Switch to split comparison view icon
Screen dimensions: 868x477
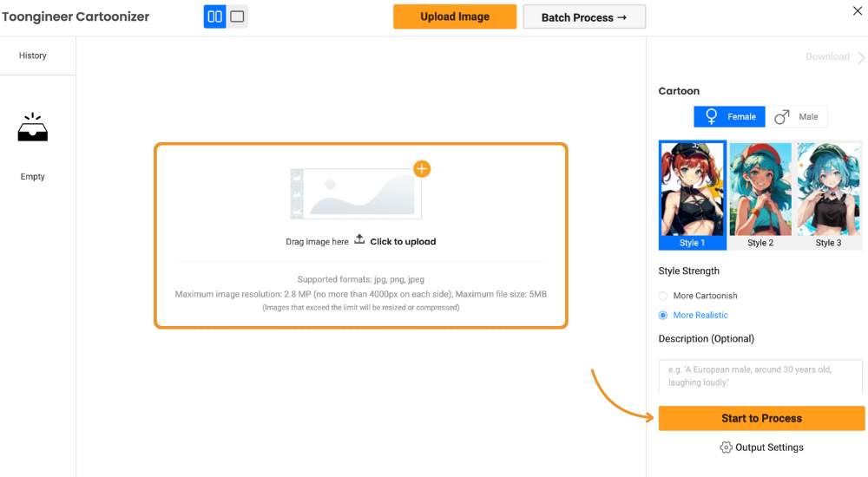214,16
